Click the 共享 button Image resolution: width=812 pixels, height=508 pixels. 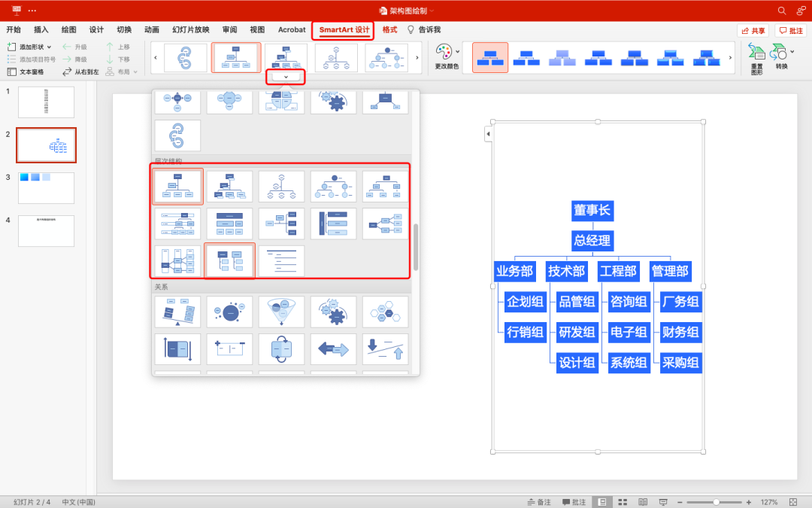[x=753, y=31]
